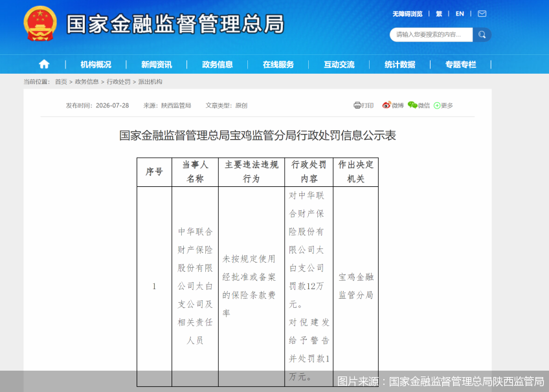This screenshot has height=392, width=549.
Task: Click cell 宝鸡金融监管分局
Action: [x=355, y=286]
